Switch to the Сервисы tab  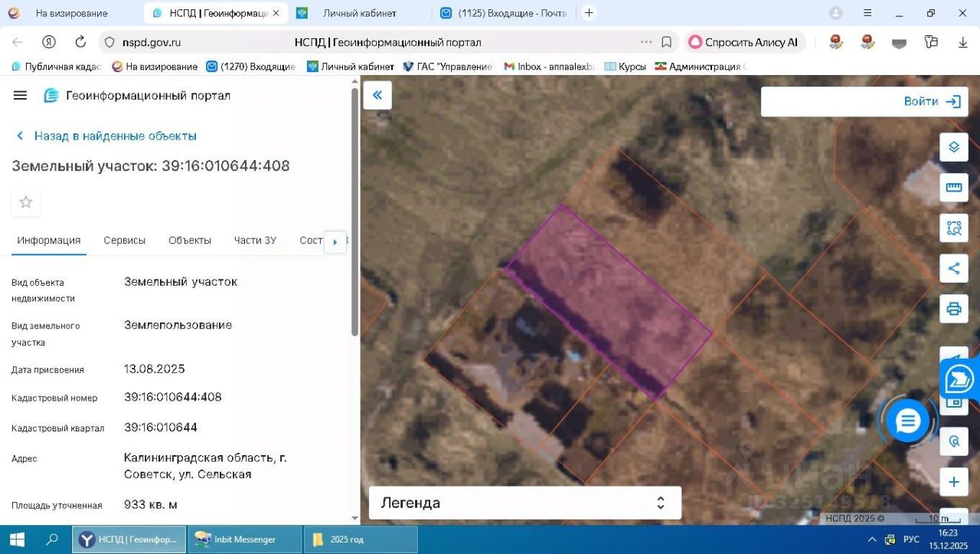point(125,241)
